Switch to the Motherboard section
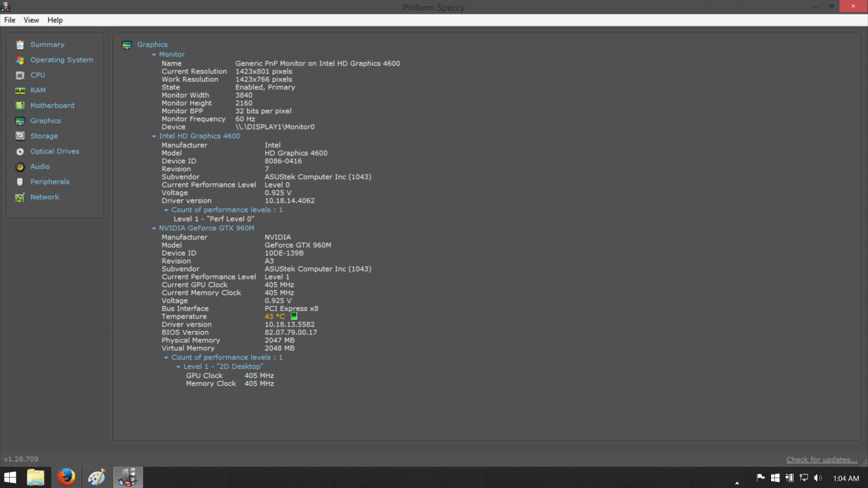Image resolution: width=868 pixels, height=488 pixels. coord(52,105)
